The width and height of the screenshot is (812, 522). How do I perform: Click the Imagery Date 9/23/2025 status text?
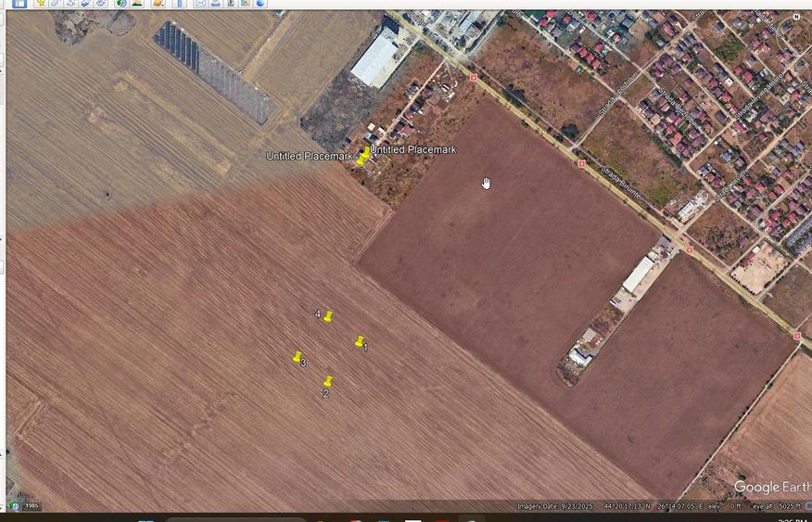pyautogui.click(x=557, y=506)
